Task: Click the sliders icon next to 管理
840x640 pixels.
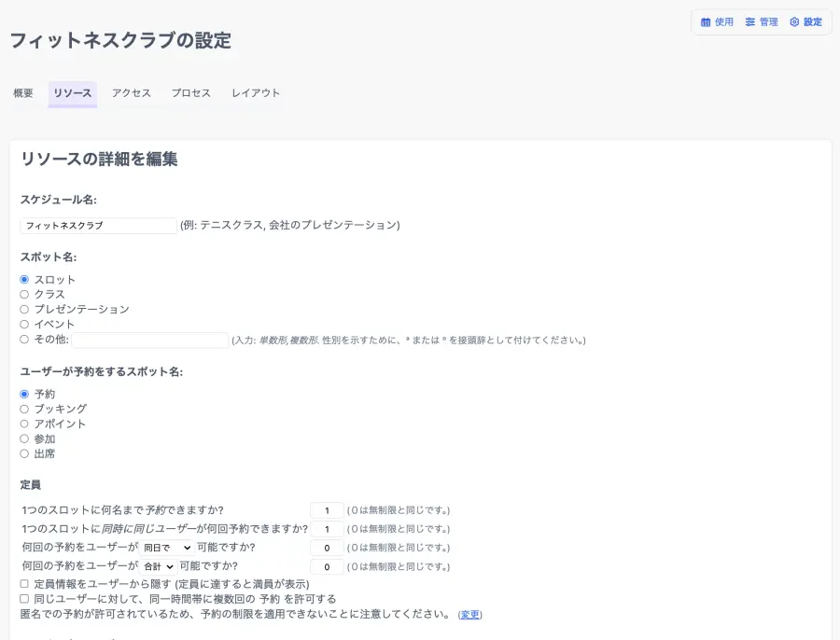Action: coord(750,22)
